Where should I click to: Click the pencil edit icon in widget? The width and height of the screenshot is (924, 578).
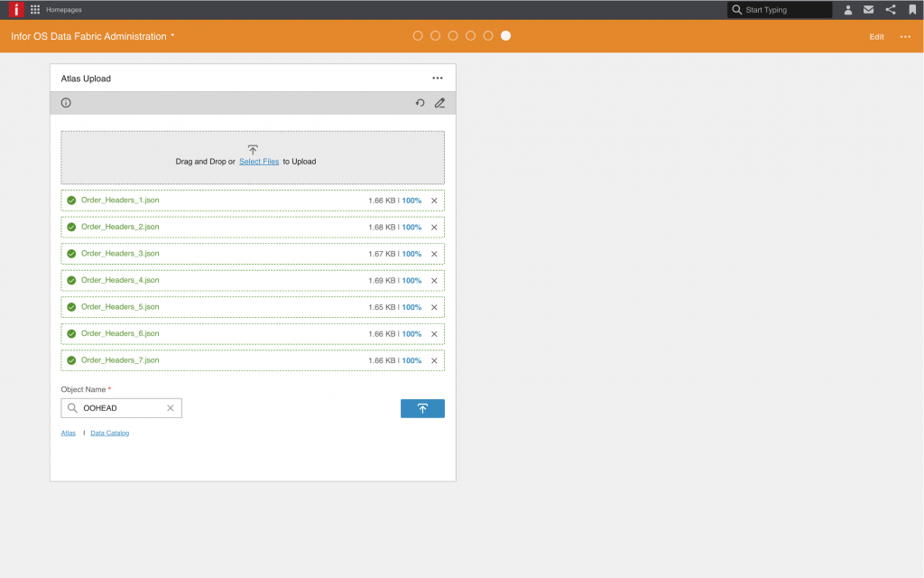(x=439, y=103)
